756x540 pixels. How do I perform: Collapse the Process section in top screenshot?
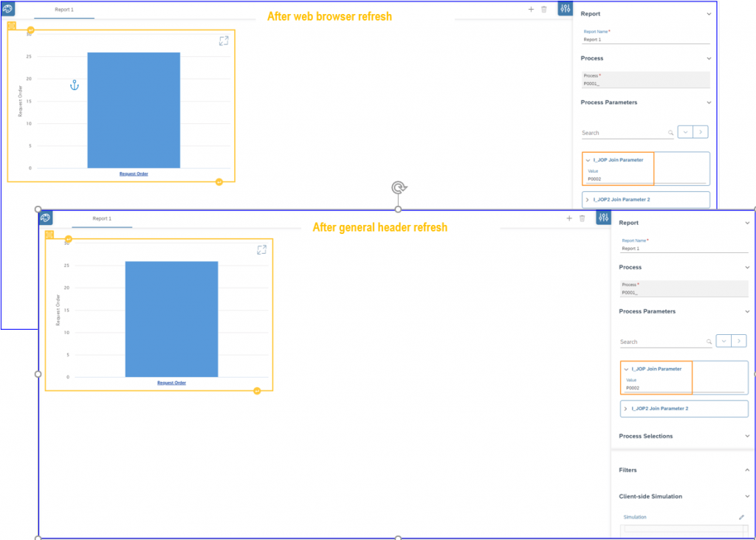pos(709,58)
